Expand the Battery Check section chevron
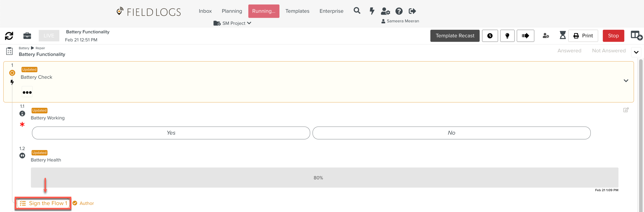 (626, 81)
